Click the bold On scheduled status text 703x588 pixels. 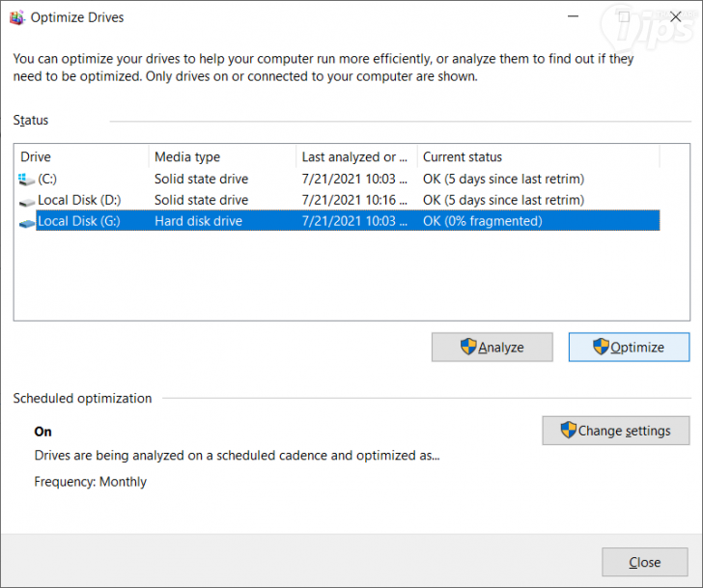42,432
